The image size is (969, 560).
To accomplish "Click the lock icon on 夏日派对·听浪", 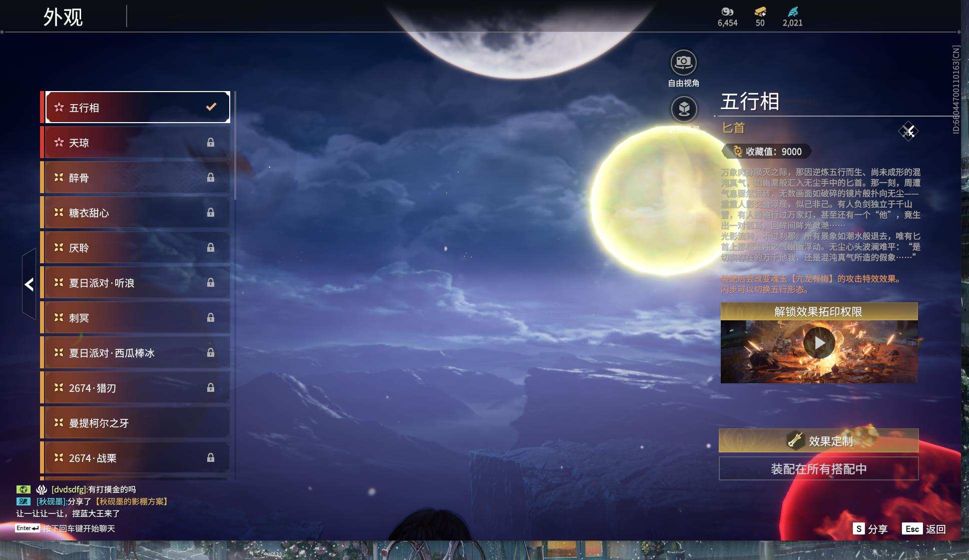I will point(211,283).
